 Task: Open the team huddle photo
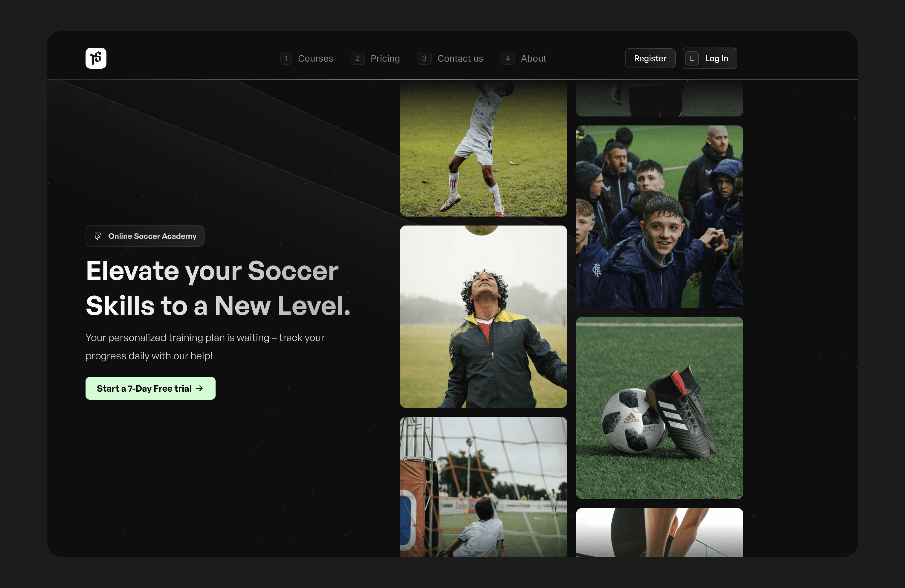point(659,216)
